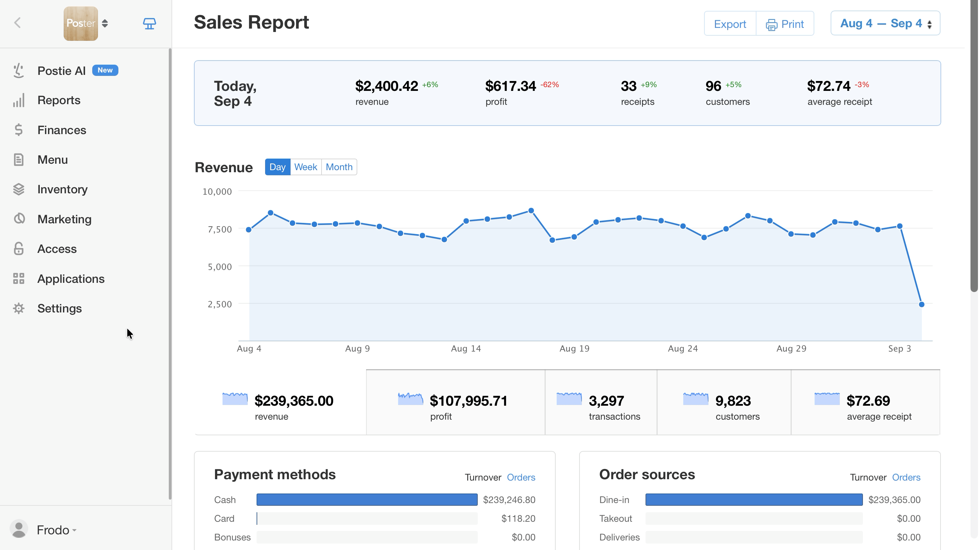Click today's 33 receipts figure
Viewport: 980px width, 550px height.
[628, 86]
